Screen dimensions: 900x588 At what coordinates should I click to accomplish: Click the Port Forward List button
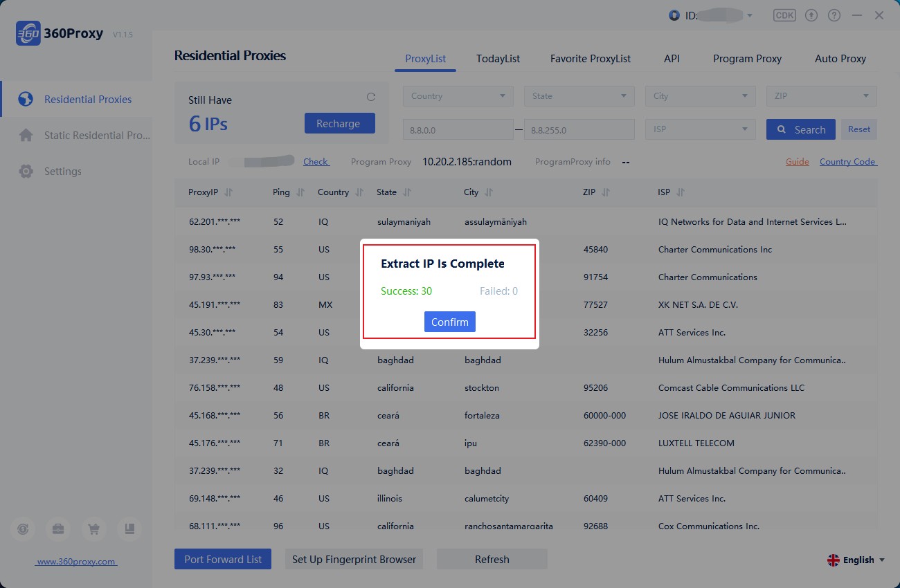coord(223,559)
